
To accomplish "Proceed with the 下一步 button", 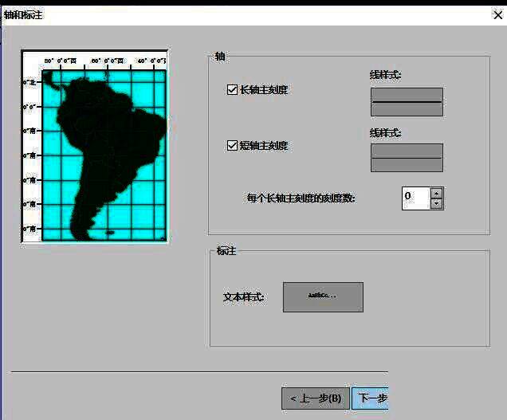I will pyautogui.click(x=371, y=398).
